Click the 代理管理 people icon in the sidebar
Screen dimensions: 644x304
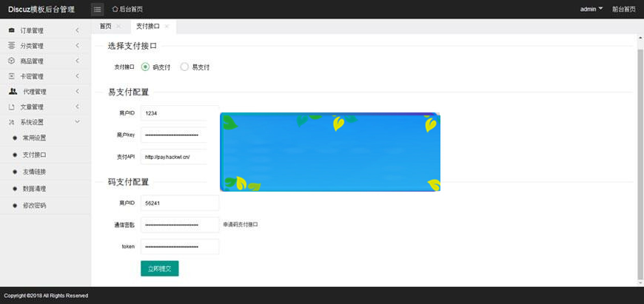click(x=13, y=92)
